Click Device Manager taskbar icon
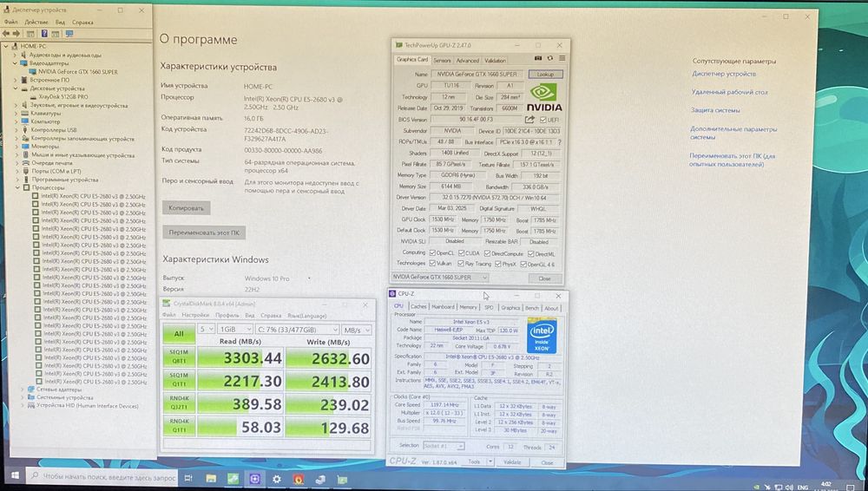The width and height of the screenshot is (868, 491). (320, 480)
